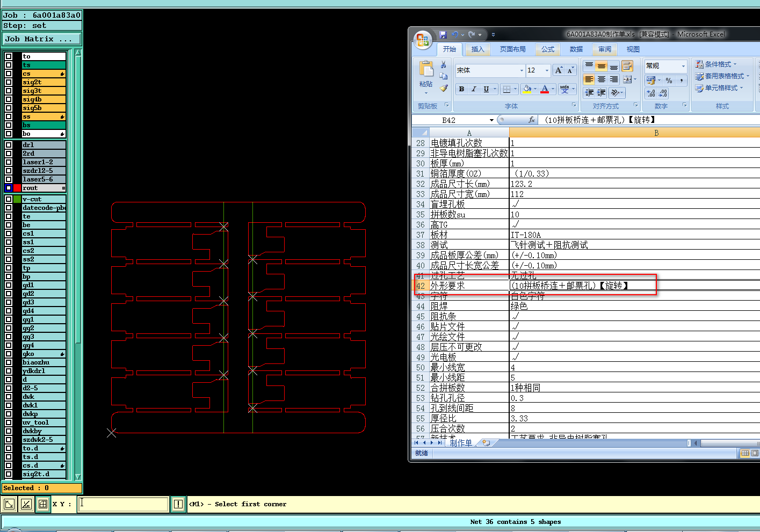The height and width of the screenshot is (532, 760).
Task: Apply percent style format
Action: 669,81
